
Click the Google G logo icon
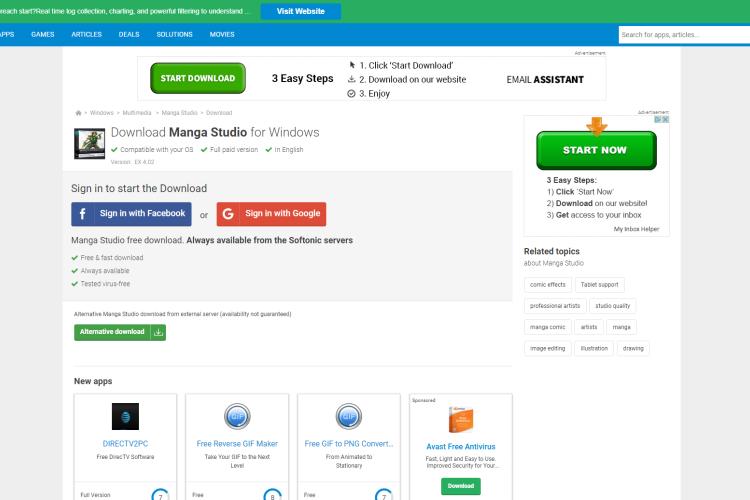click(x=228, y=214)
